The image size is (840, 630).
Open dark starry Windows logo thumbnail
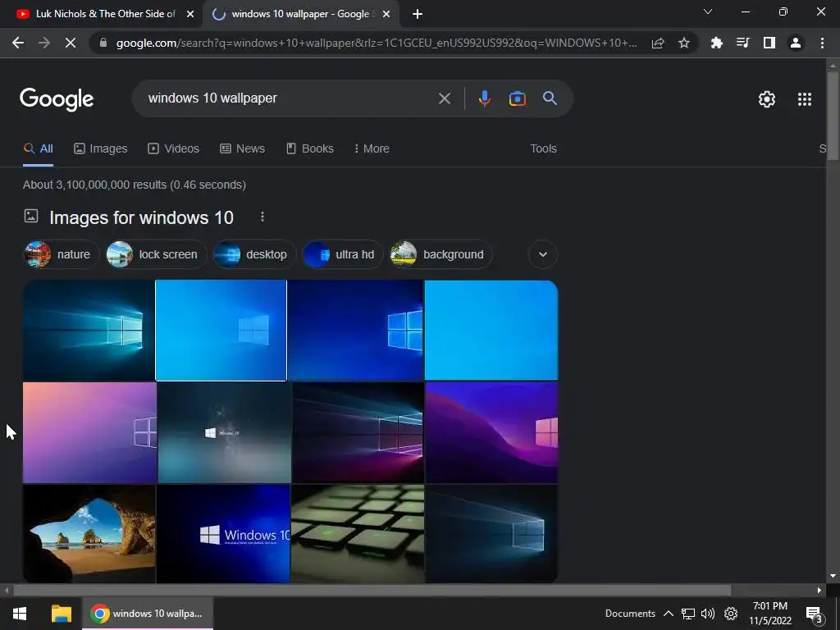point(225,432)
